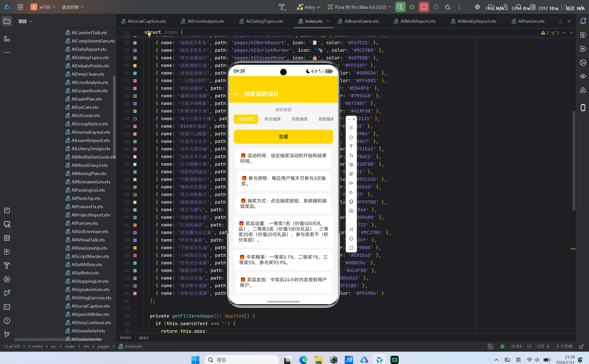
Task: Switch to the AIWeeklyReport.ets tab
Action: pyautogui.click(x=474, y=21)
